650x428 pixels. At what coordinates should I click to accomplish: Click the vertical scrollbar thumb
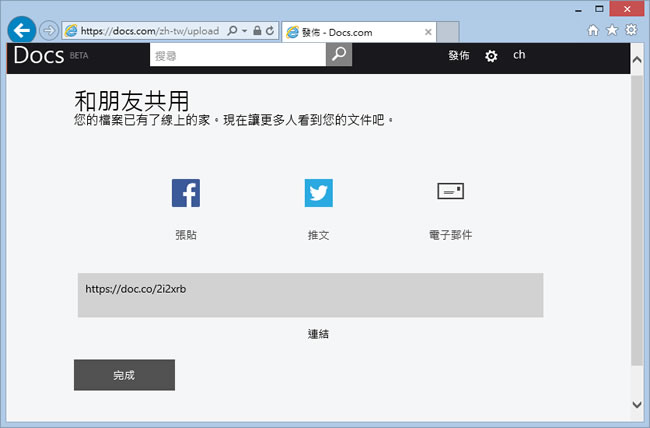(637, 221)
